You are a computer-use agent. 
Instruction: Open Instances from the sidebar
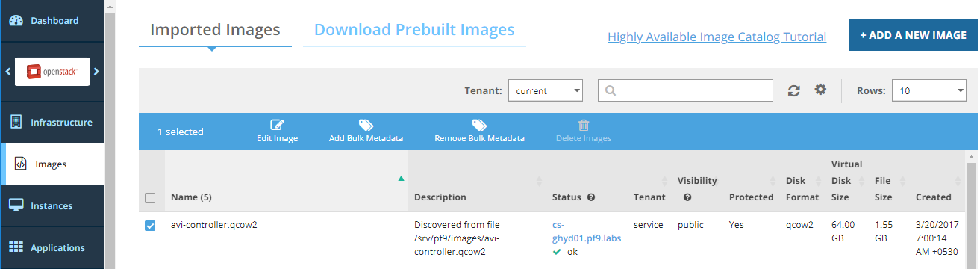[x=52, y=205]
